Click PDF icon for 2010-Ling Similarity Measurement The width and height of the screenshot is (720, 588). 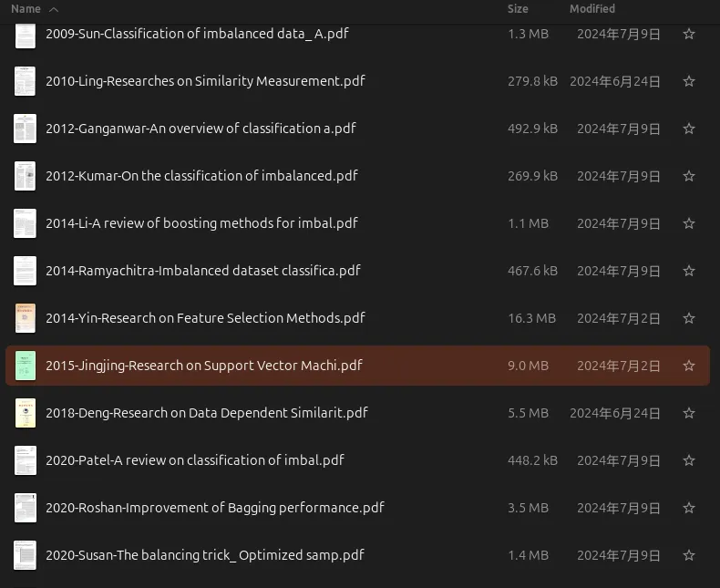(x=25, y=81)
